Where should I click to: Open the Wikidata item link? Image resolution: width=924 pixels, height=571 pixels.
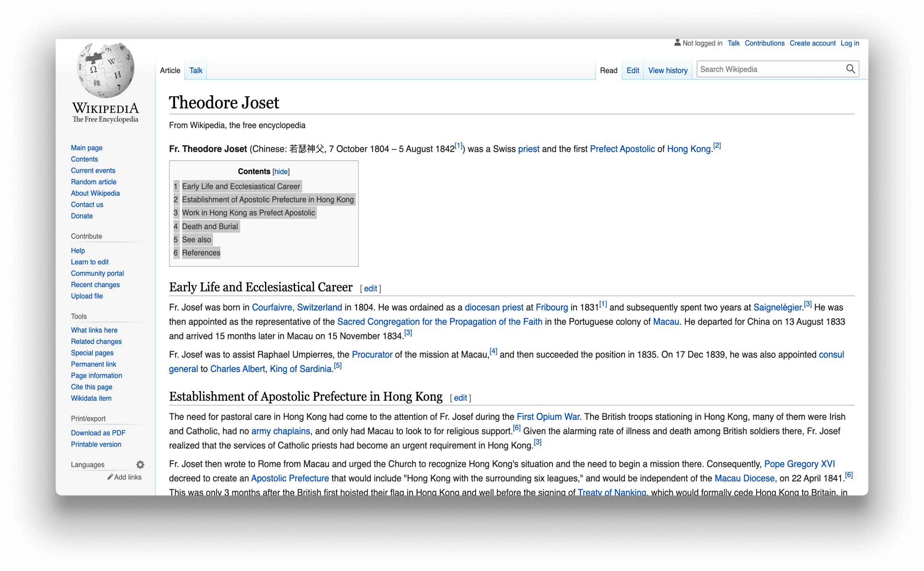pyautogui.click(x=91, y=398)
